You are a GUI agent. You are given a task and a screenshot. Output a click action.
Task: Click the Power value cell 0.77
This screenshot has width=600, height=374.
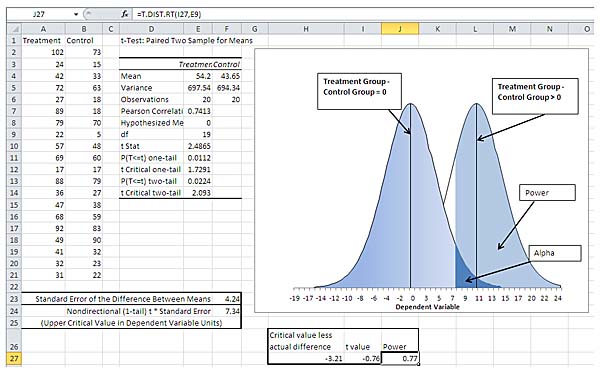tap(400, 359)
